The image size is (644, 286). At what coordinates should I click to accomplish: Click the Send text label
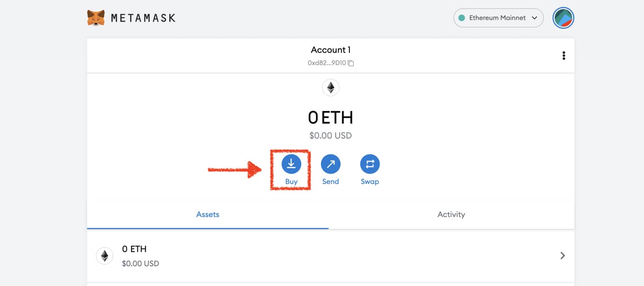coord(331,181)
